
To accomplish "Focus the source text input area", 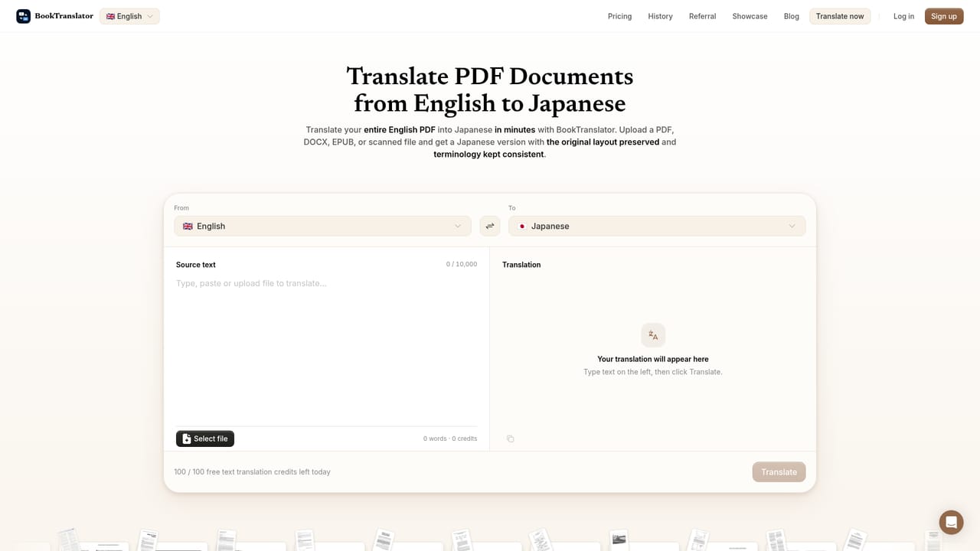I will 326,348.
